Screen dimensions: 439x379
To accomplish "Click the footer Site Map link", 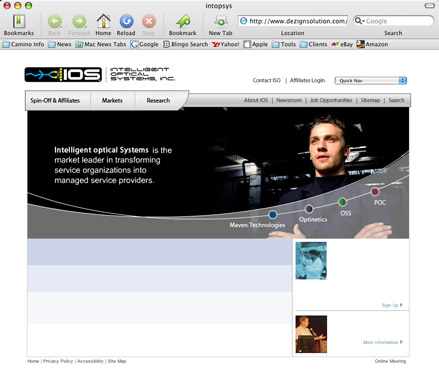I will click(x=117, y=361).
